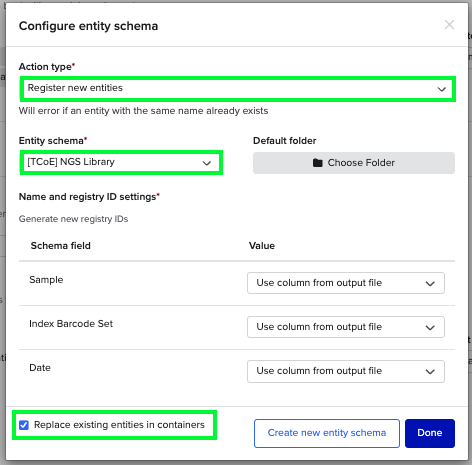Expand the Date field value selector

[346, 371]
